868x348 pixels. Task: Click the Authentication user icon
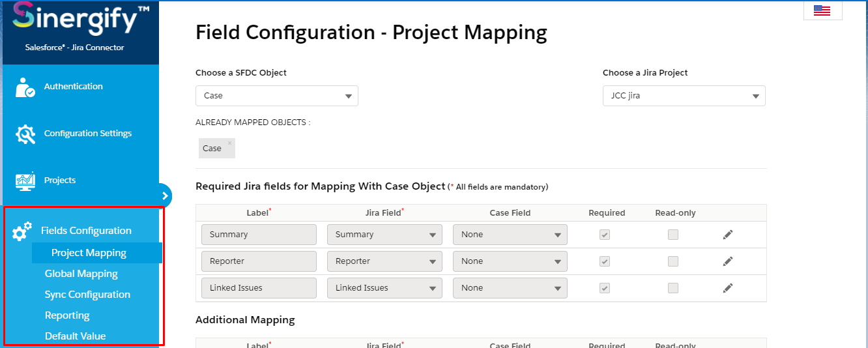(25, 87)
